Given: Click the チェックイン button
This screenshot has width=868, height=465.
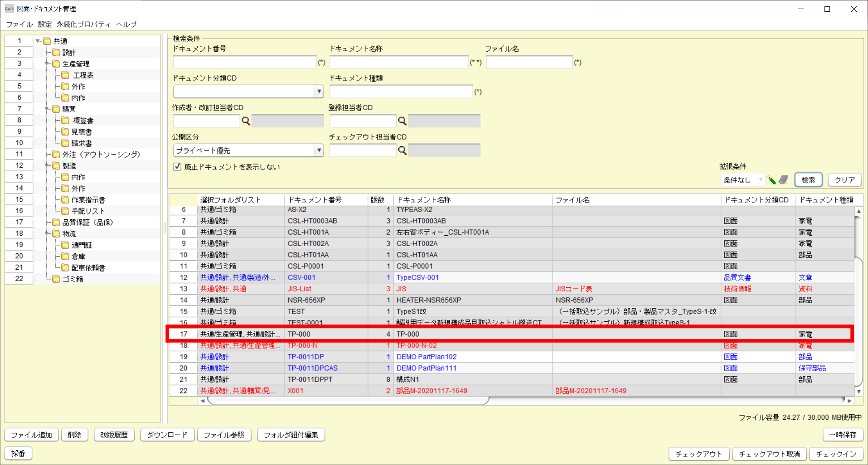Looking at the screenshot, I should coord(836,454).
